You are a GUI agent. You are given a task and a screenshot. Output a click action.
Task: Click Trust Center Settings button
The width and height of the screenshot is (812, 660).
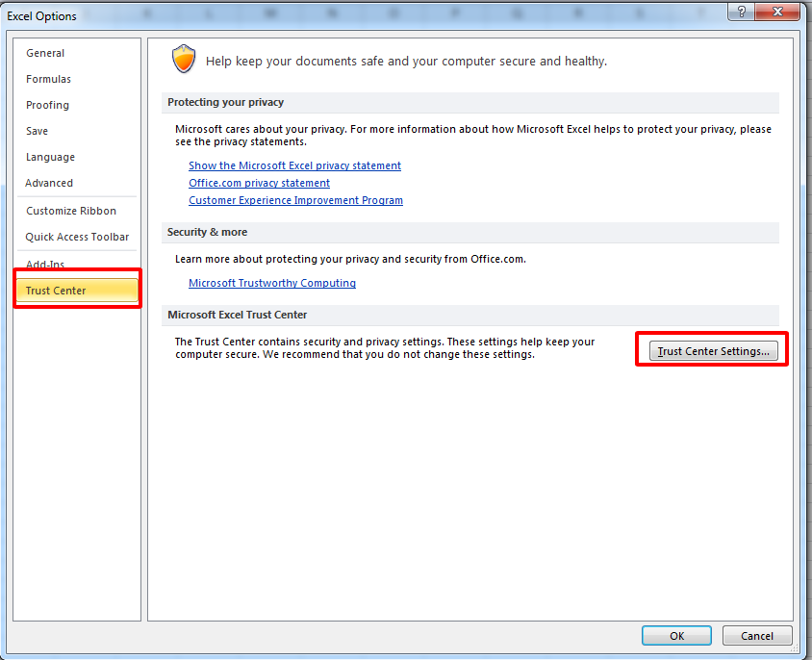click(x=713, y=351)
